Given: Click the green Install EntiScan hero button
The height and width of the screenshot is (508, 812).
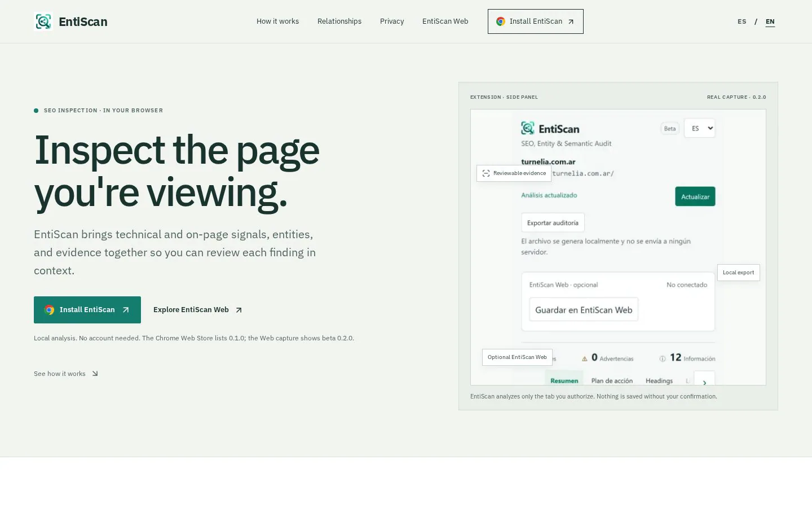Looking at the screenshot, I should point(87,310).
